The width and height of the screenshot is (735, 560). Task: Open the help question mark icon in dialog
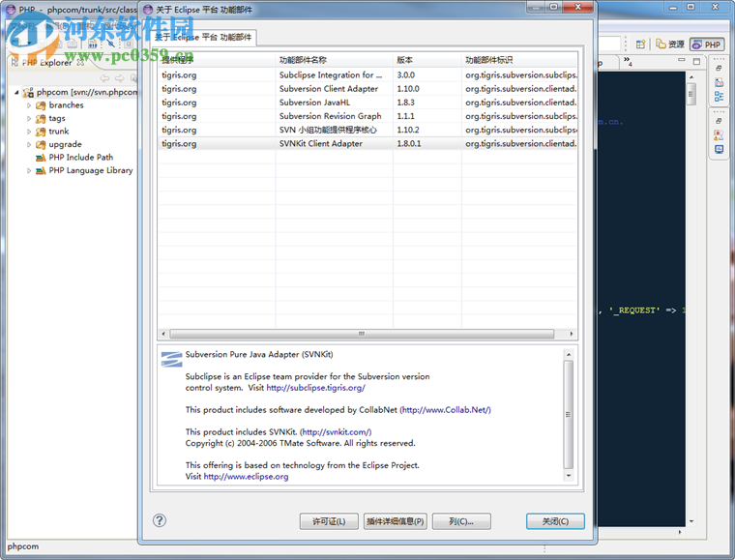click(160, 520)
